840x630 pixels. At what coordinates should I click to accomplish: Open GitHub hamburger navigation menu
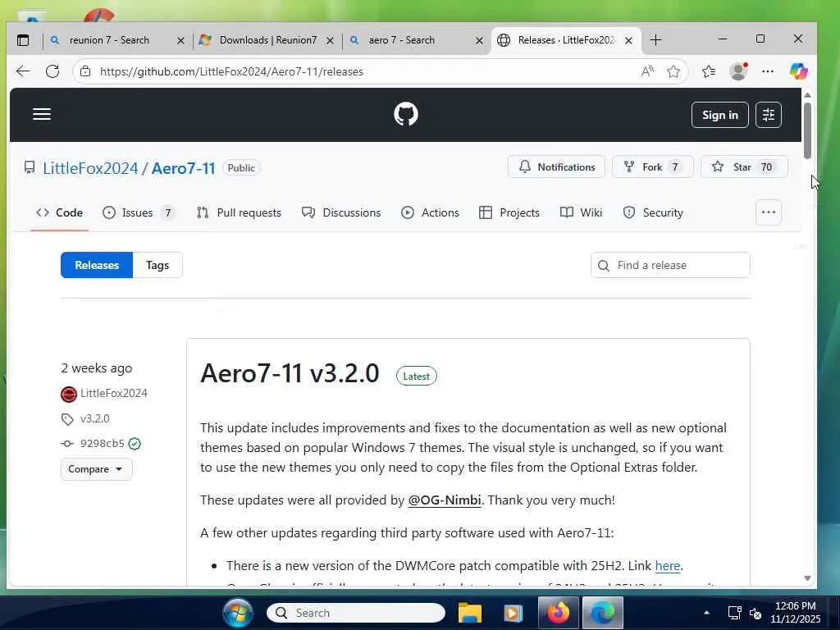tap(42, 114)
